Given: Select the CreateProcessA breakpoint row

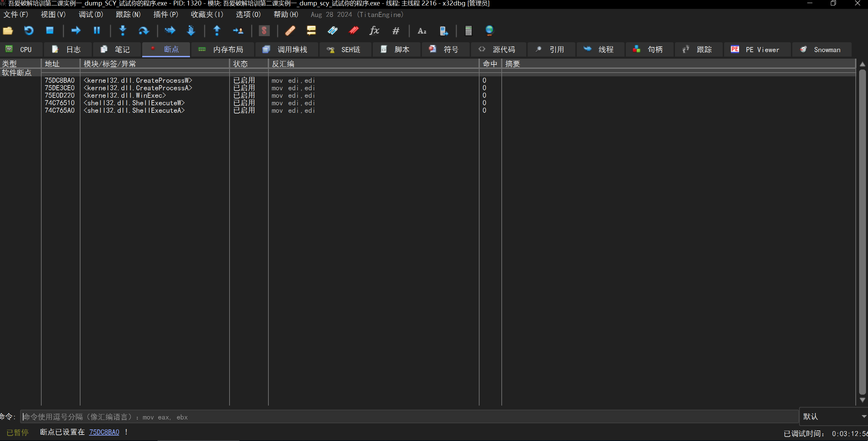Looking at the screenshot, I should coord(428,88).
